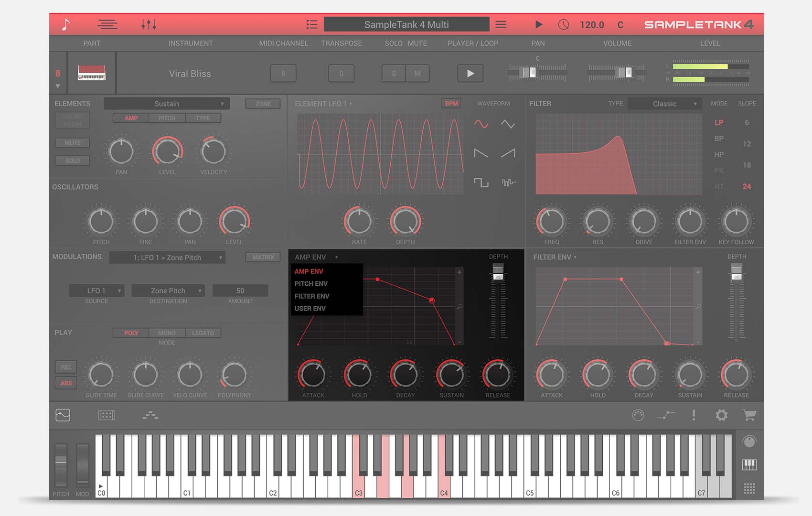Open the preset list icon in header
The width and height of the screenshot is (812, 516).
[x=312, y=24]
